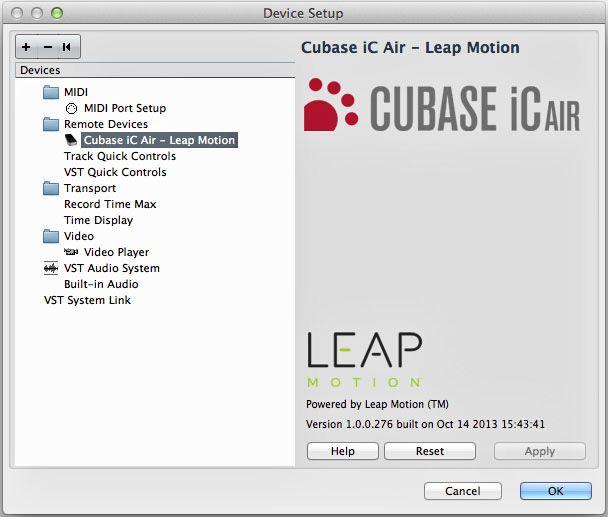Open VST Quick Controls

tap(115, 172)
